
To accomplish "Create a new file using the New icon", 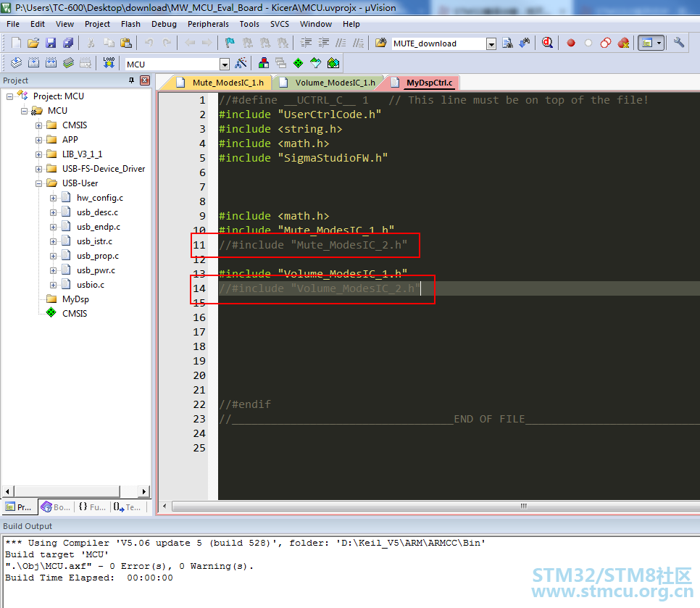I will tap(16, 43).
